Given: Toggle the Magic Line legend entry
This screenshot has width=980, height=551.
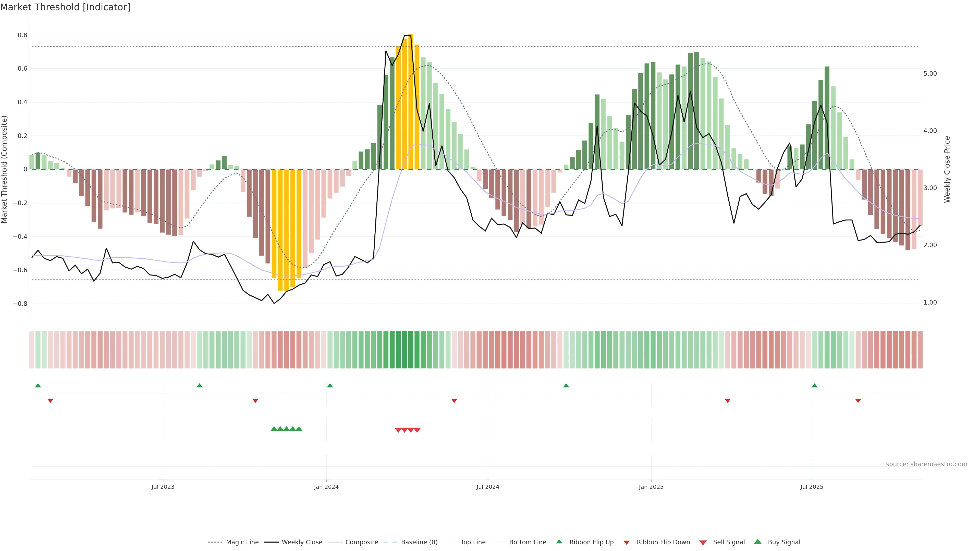Looking at the screenshot, I should tap(242, 542).
